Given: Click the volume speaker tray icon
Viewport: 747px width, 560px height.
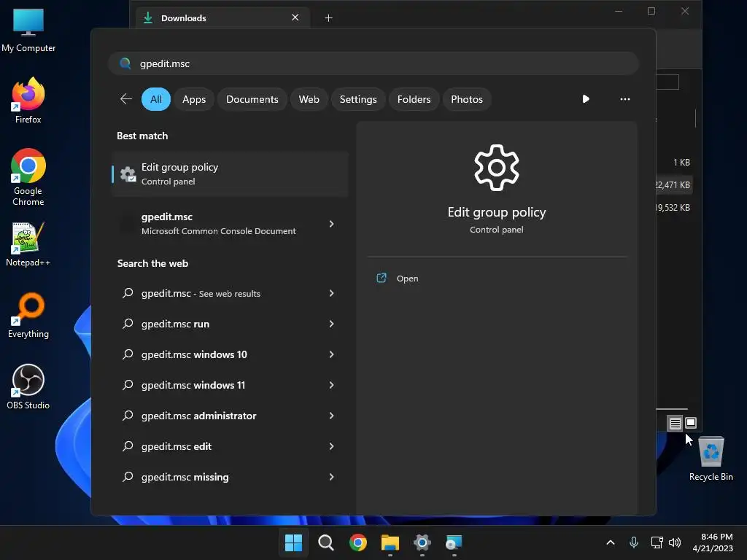Looking at the screenshot, I should coord(675,542).
